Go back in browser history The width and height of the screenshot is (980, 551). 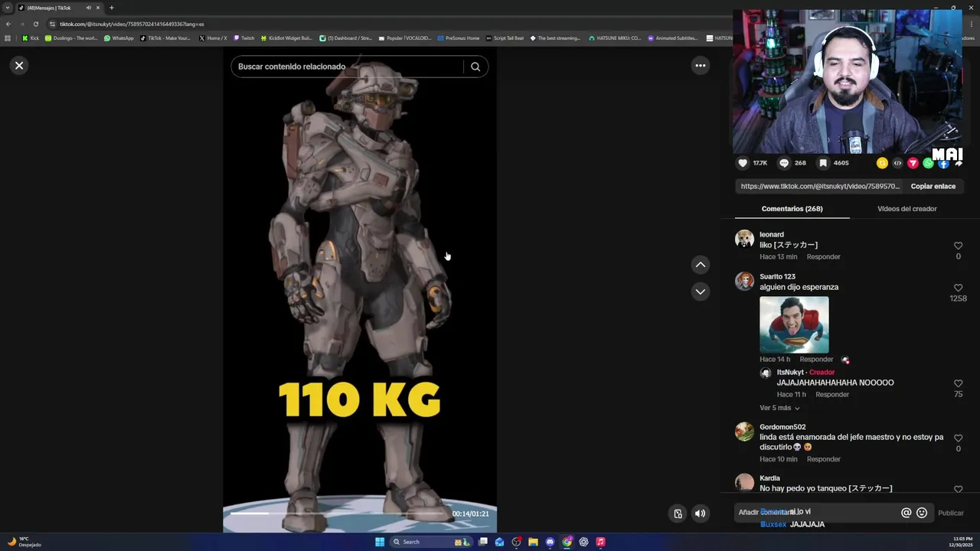point(8,24)
